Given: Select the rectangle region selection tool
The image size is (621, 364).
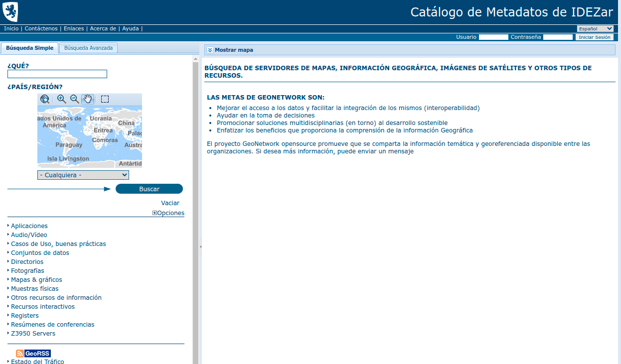Looking at the screenshot, I should point(105,99).
